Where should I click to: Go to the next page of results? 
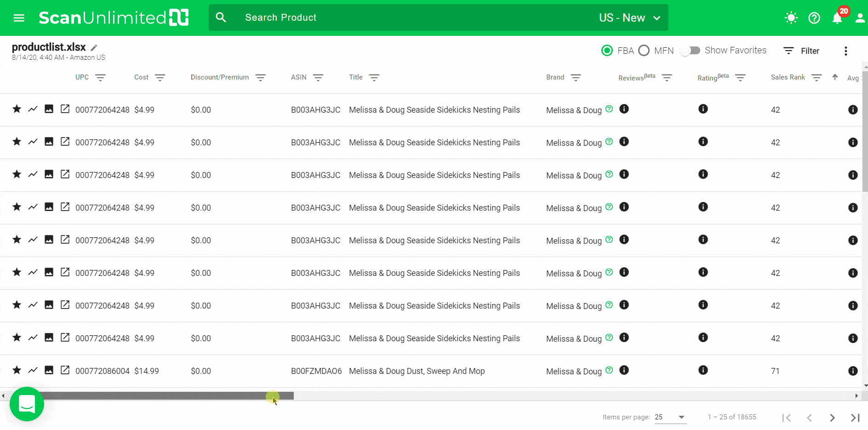(832, 418)
